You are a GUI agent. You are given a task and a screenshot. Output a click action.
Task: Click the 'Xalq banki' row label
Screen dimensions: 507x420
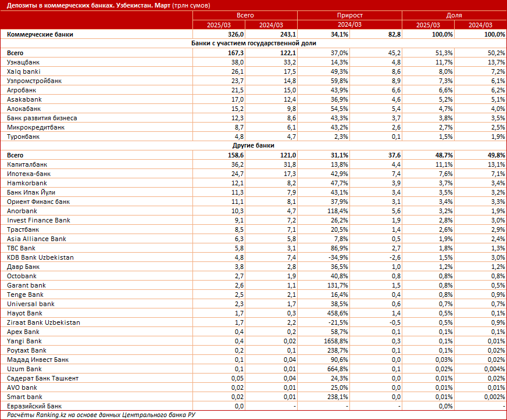click(24, 71)
